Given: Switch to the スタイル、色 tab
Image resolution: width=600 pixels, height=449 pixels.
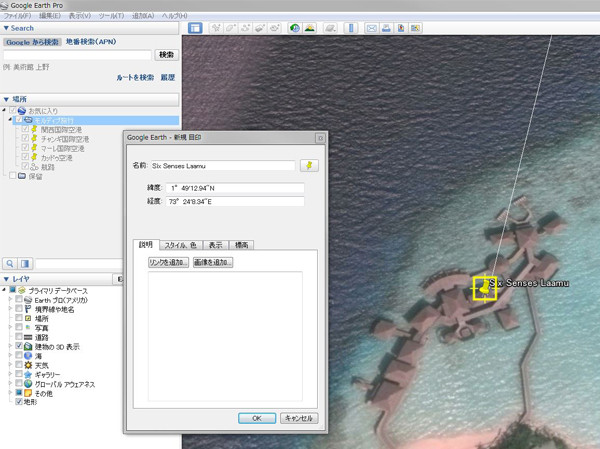Looking at the screenshot, I should coord(181,245).
